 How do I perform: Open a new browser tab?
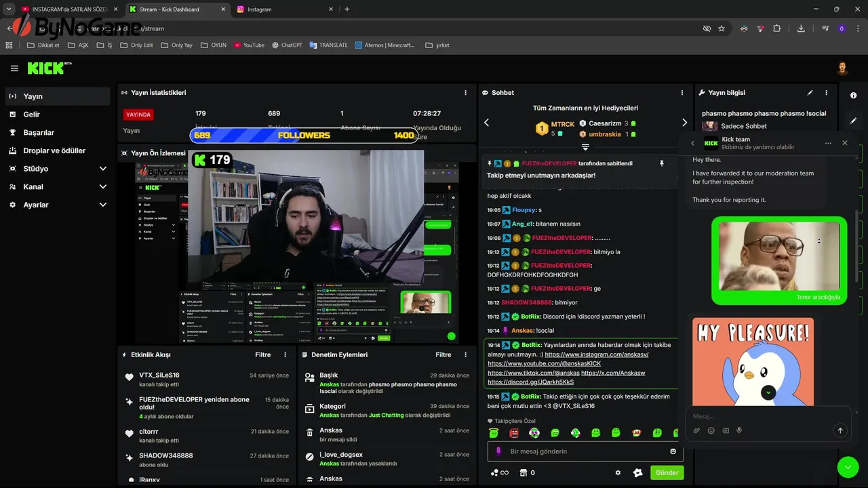347,9
